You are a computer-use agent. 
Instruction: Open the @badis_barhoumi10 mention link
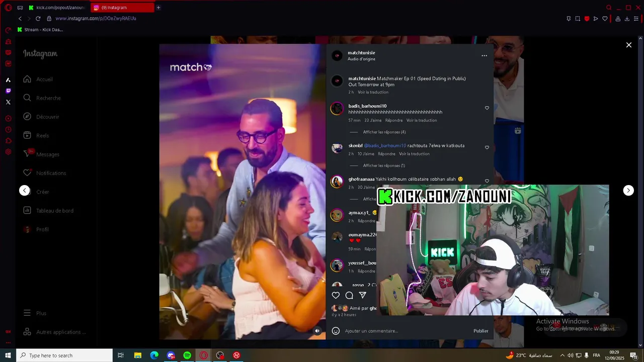[x=385, y=146]
